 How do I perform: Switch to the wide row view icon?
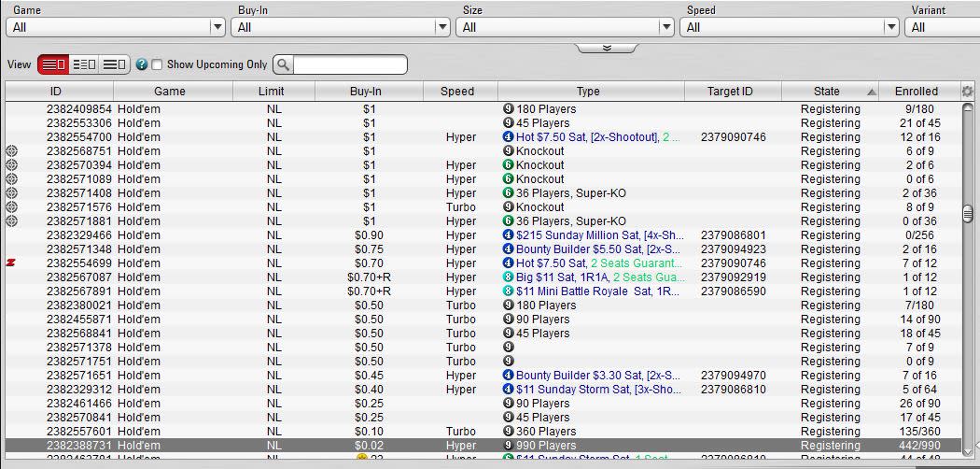pos(115,64)
